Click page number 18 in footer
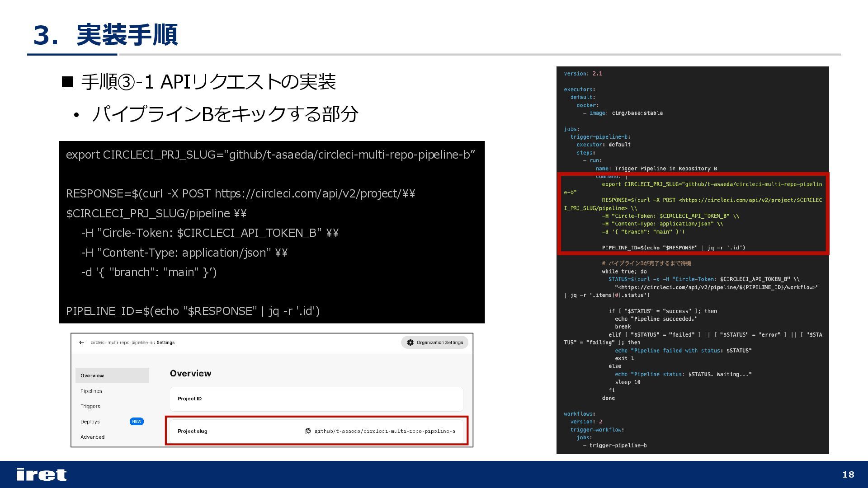868x488 pixels. 848,474
